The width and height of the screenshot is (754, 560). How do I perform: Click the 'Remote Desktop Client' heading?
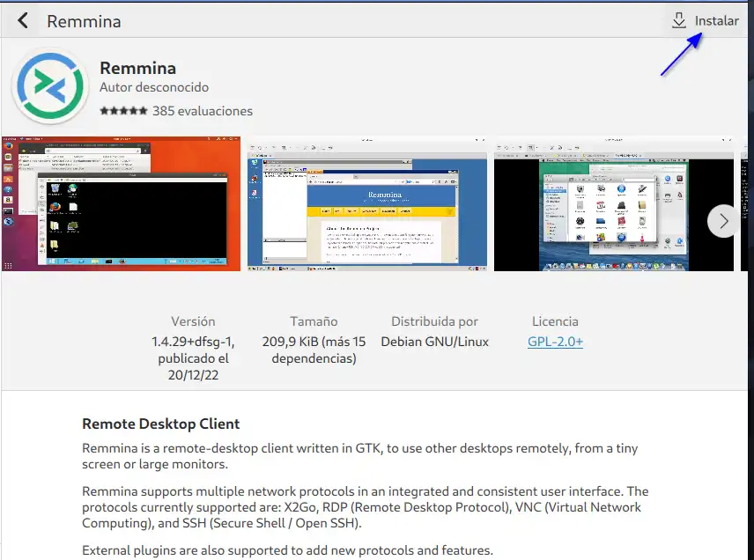[x=160, y=424]
